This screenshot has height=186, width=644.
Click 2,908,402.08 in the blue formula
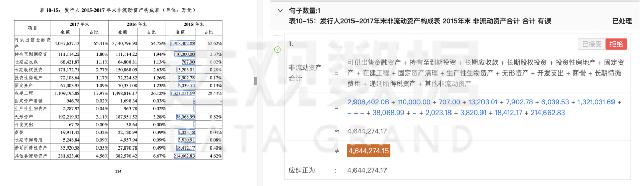(x=368, y=102)
